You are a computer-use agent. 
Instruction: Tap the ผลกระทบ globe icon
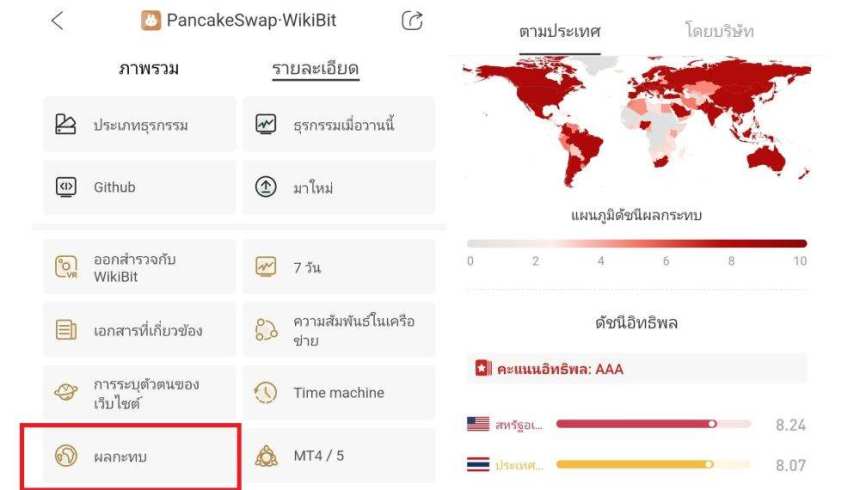coord(66,456)
